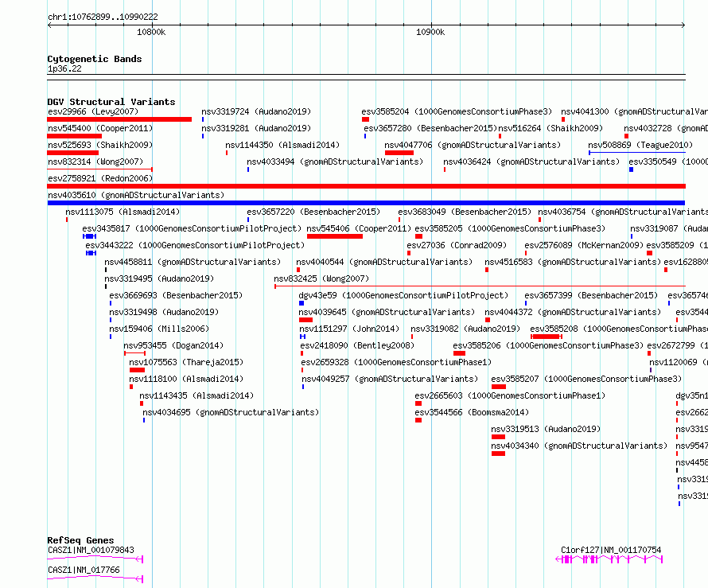Image resolution: width=708 pixels, height=588 pixels.
Task: Open CASZ1|NM_001079843 gene label
Action: [91, 550]
